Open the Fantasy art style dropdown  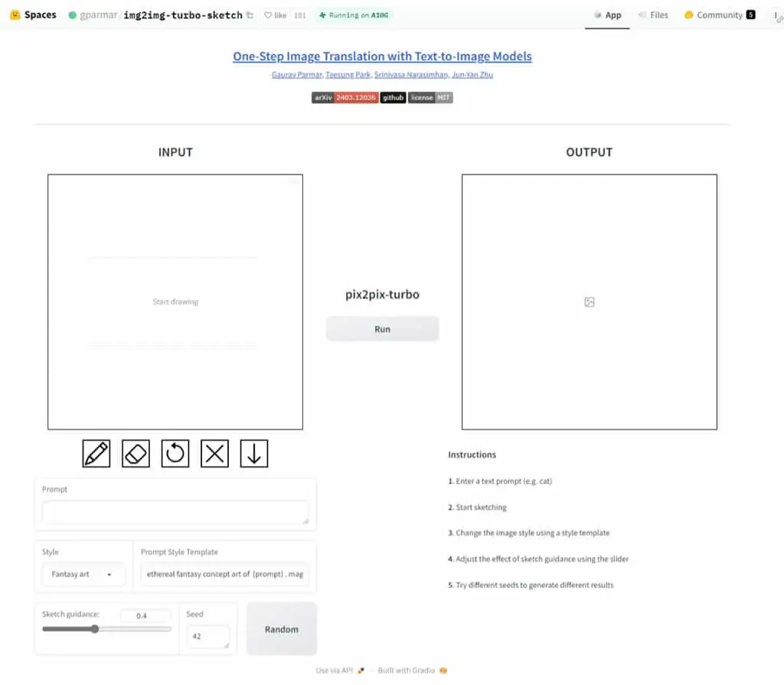pyautogui.click(x=83, y=574)
